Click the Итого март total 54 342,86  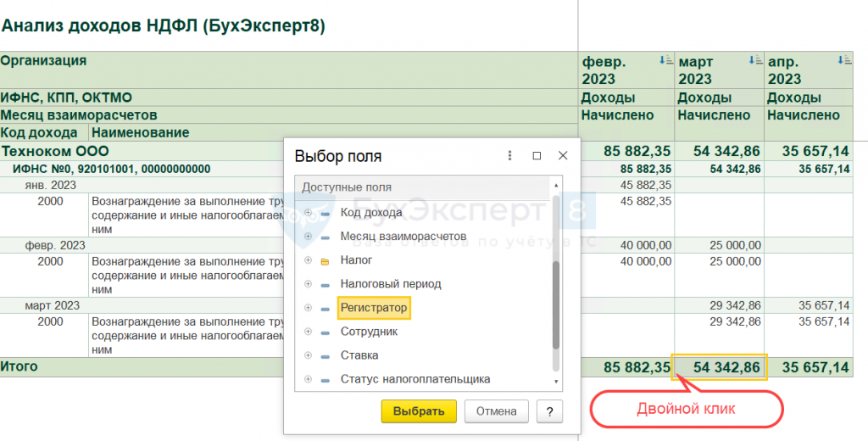click(719, 366)
